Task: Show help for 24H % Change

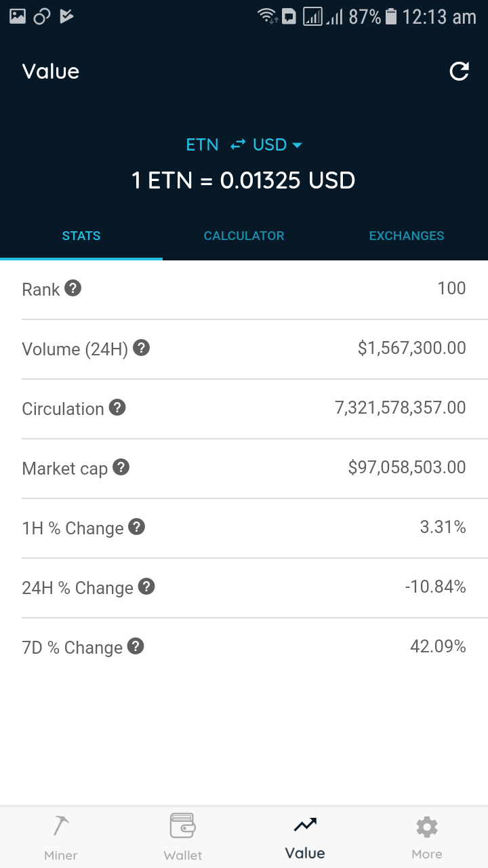Action: tap(146, 587)
